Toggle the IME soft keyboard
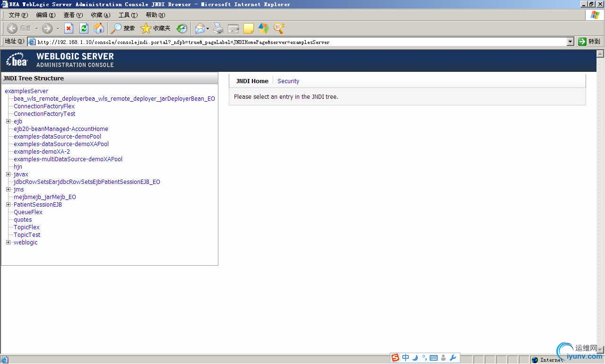605x364 pixels. click(433, 358)
